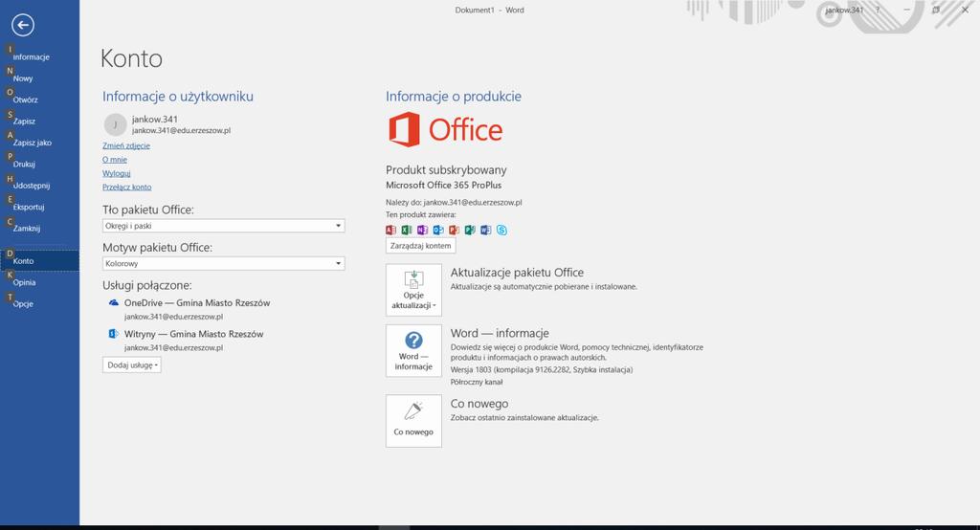Click the PowerPoint icon in product list
This screenshot has height=530, width=980.
tap(455, 230)
